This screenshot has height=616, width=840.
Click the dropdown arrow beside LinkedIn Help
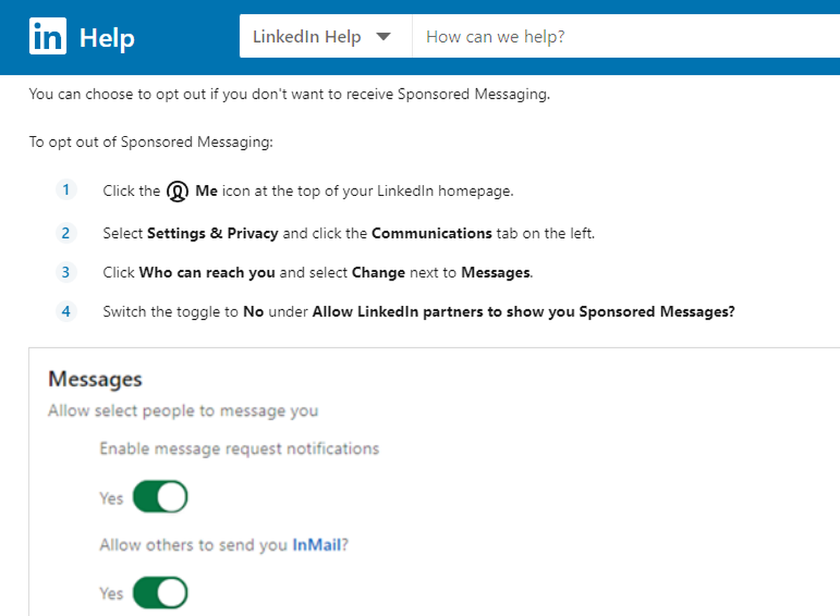383,36
